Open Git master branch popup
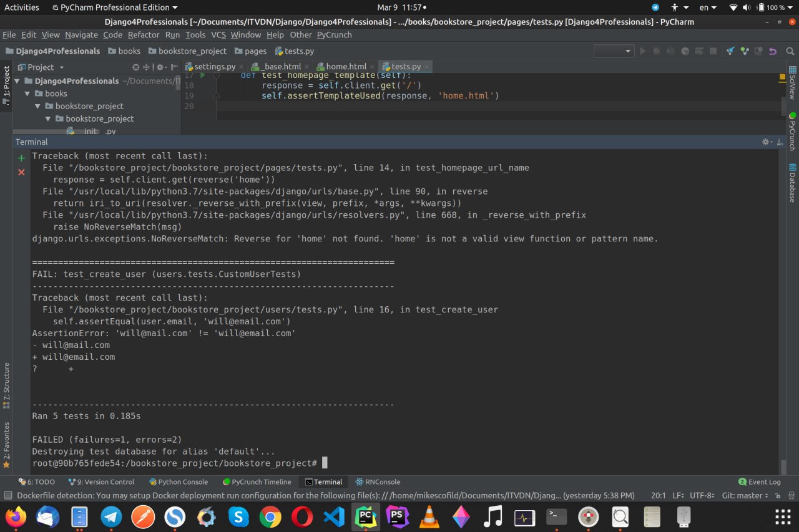 [745, 495]
